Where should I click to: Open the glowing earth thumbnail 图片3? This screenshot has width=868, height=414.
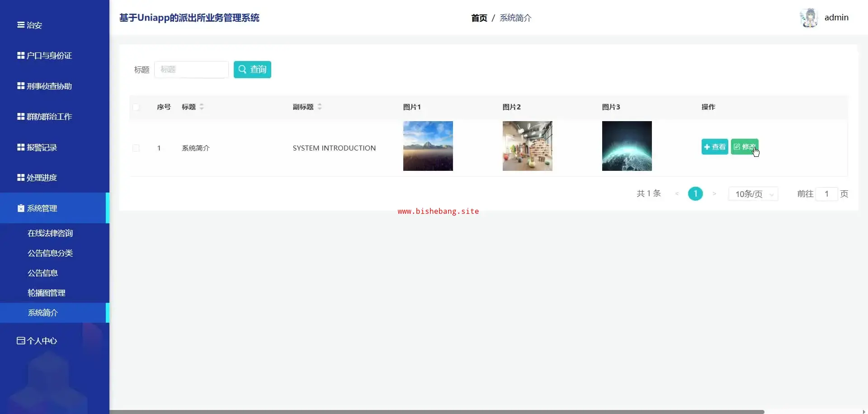627,146
